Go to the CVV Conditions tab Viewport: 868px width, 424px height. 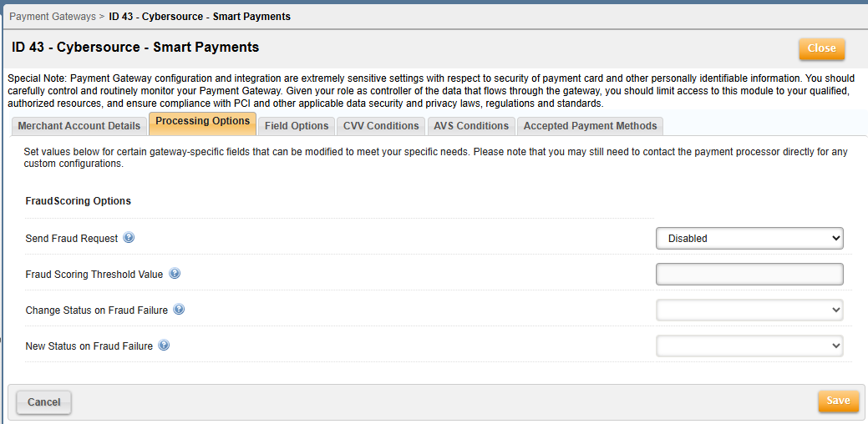(x=381, y=126)
